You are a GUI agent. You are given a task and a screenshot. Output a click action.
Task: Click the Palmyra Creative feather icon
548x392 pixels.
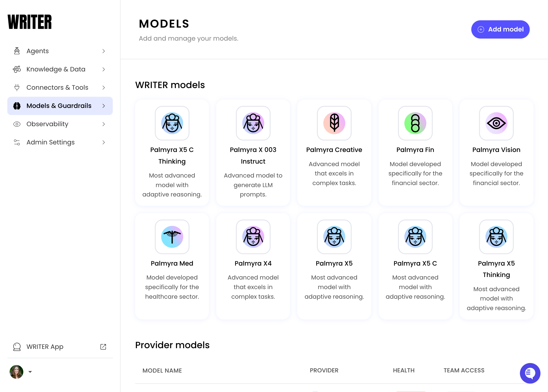(x=334, y=123)
